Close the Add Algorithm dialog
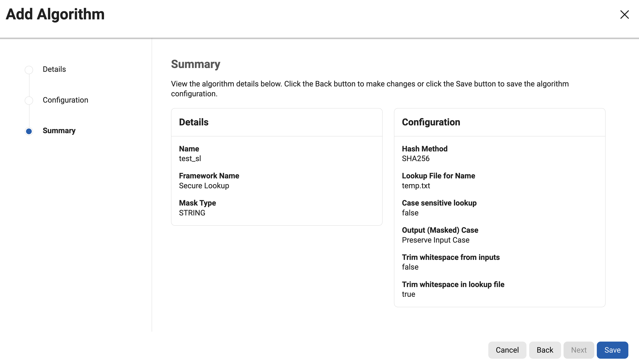This screenshot has height=364, width=639. pyautogui.click(x=624, y=14)
